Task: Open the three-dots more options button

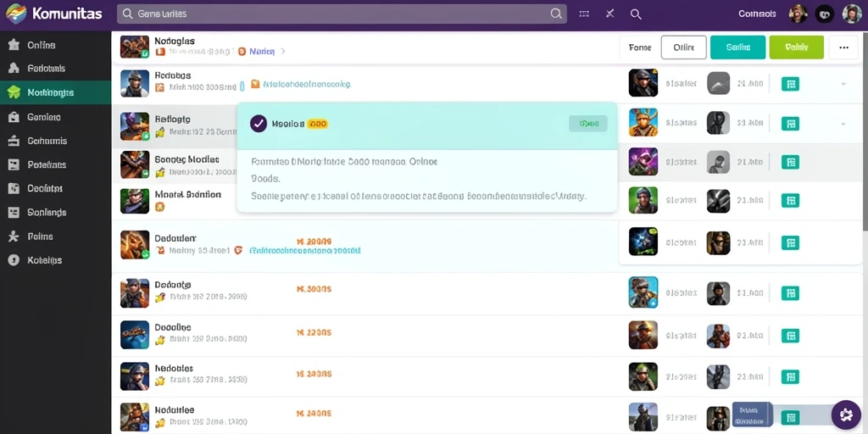Action: pos(844,47)
